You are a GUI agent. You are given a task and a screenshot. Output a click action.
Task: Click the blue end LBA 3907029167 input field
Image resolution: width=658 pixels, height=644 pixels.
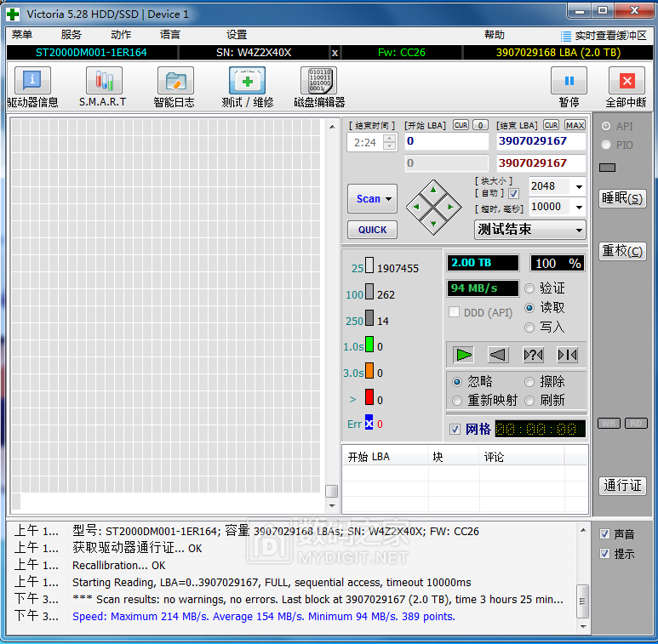click(541, 141)
